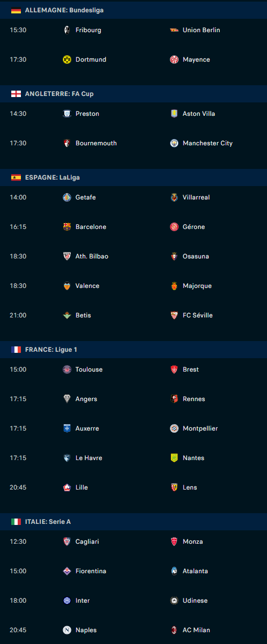This screenshot has width=267, height=644.
Task: Click the Barcelone club badge
Action: [x=67, y=227]
